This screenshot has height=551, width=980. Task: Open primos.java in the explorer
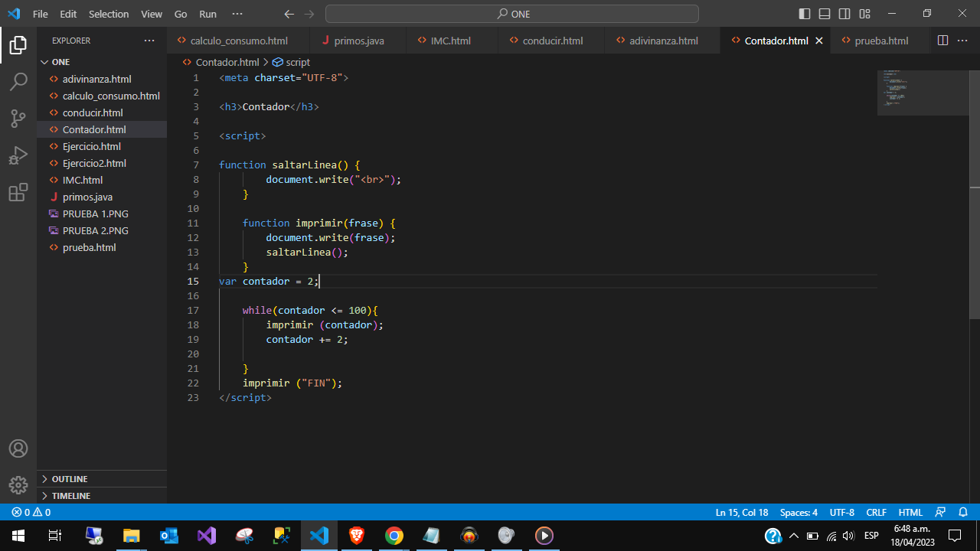[x=102, y=197]
